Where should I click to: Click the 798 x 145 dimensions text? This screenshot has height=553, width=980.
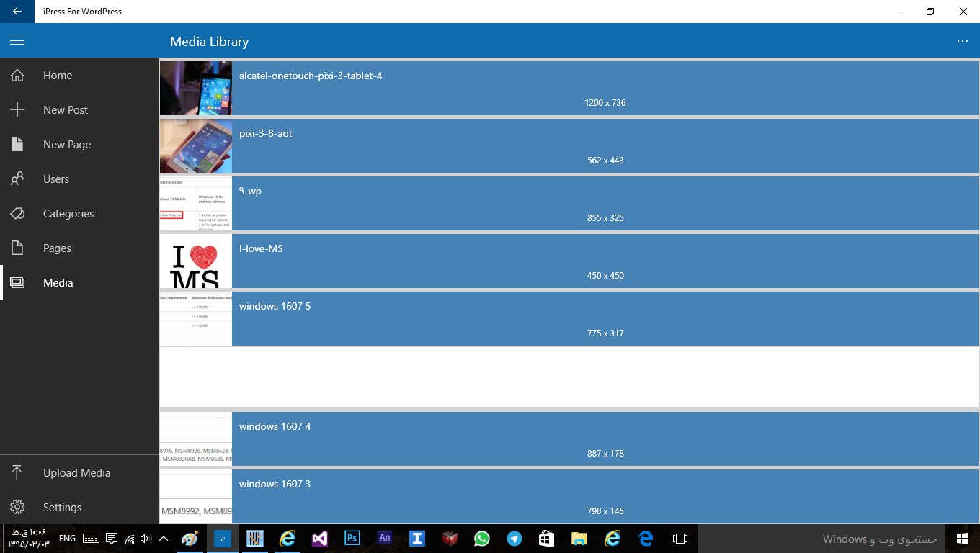point(605,511)
